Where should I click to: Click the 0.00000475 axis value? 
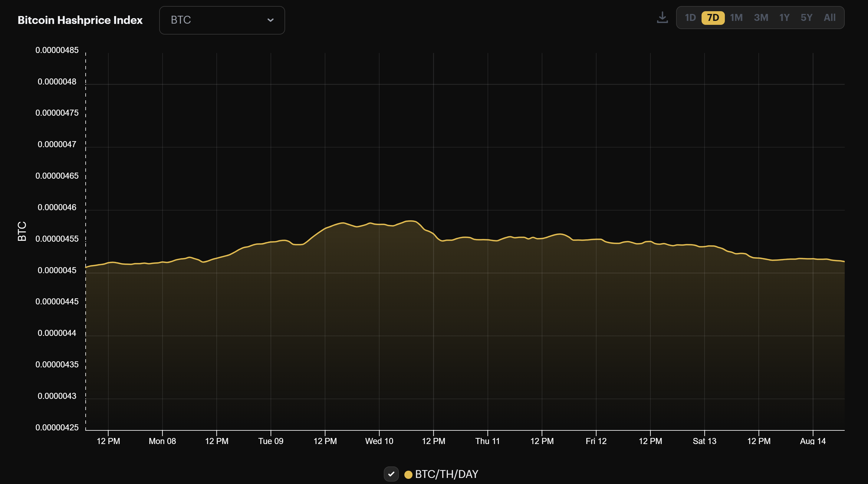57,113
